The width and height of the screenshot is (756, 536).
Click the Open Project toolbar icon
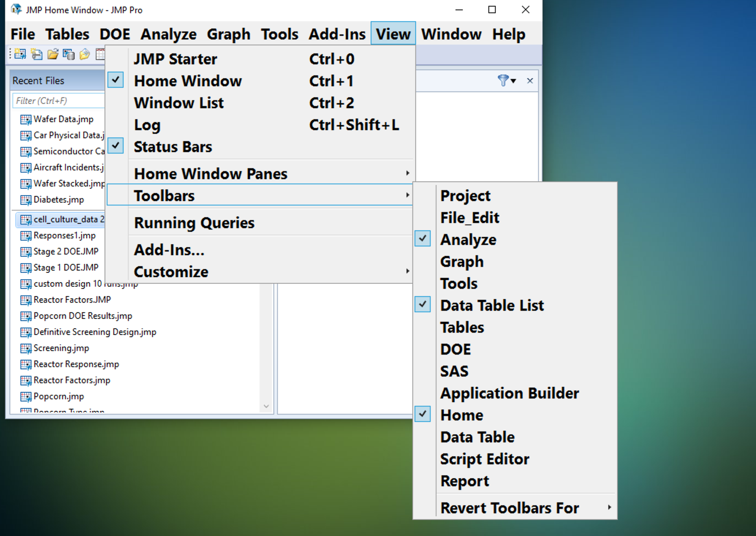[84, 54]
